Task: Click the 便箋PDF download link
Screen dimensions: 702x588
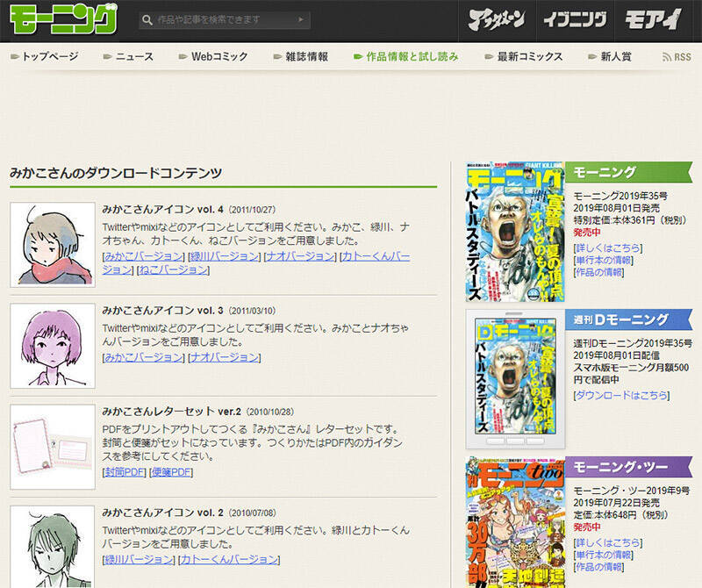Action: 170,472
